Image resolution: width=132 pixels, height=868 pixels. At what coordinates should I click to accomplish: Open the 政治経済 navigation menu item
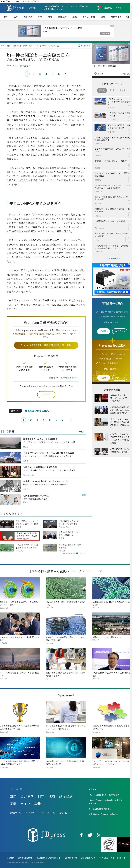[x=62, y=16]
